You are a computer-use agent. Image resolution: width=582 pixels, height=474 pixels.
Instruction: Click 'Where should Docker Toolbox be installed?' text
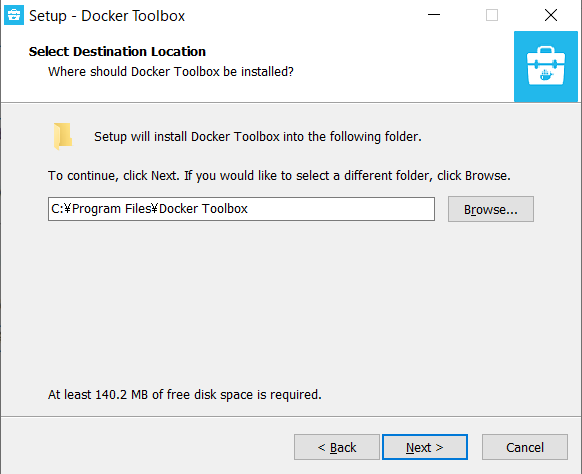pyautogui.click(x=171, y=72)
